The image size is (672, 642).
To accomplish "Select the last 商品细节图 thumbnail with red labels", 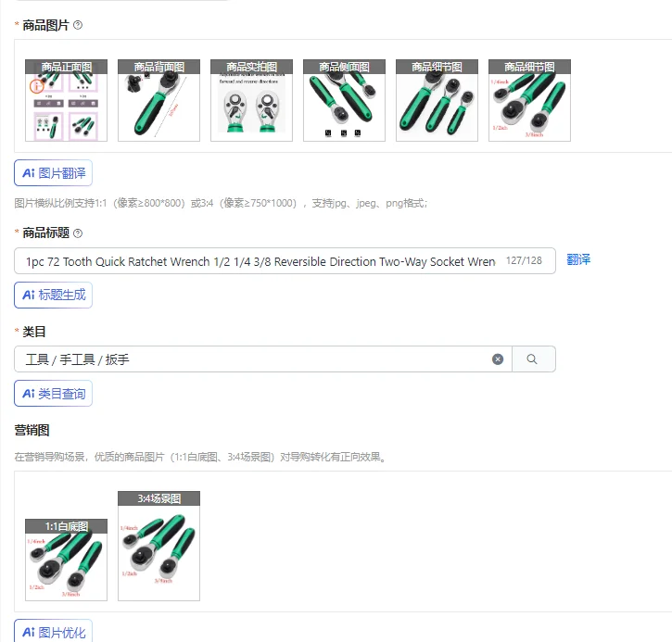I will point(529,100).
